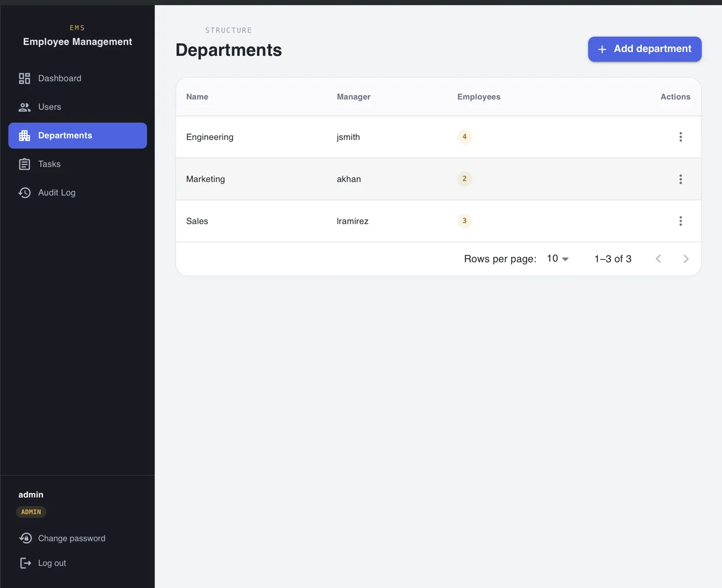Open actions menu for Marketing row
This screenshot has width=722, height=588.
coord(681,179)
